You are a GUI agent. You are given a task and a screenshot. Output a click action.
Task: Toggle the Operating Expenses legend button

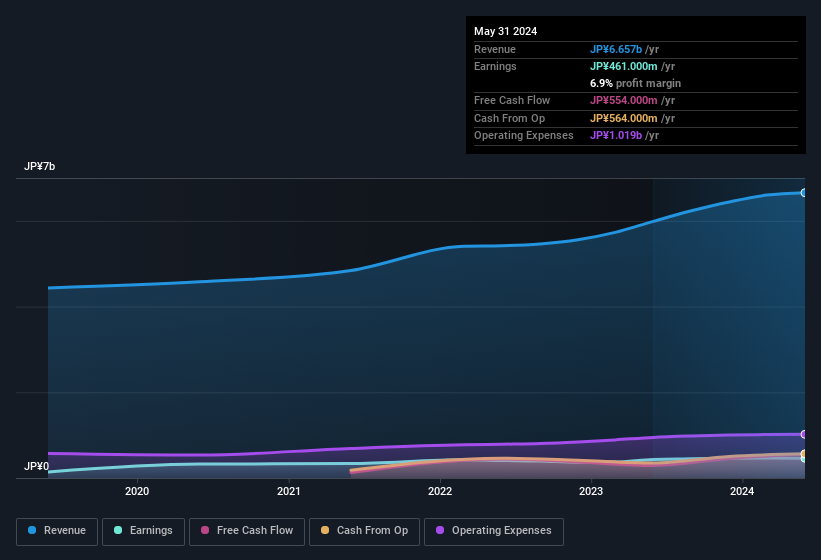click(x=494, y=531)
